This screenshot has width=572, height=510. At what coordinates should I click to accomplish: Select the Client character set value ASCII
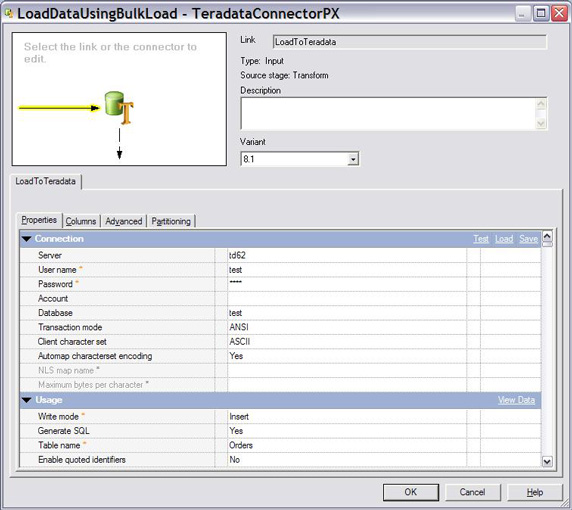(x=347, y=342)
